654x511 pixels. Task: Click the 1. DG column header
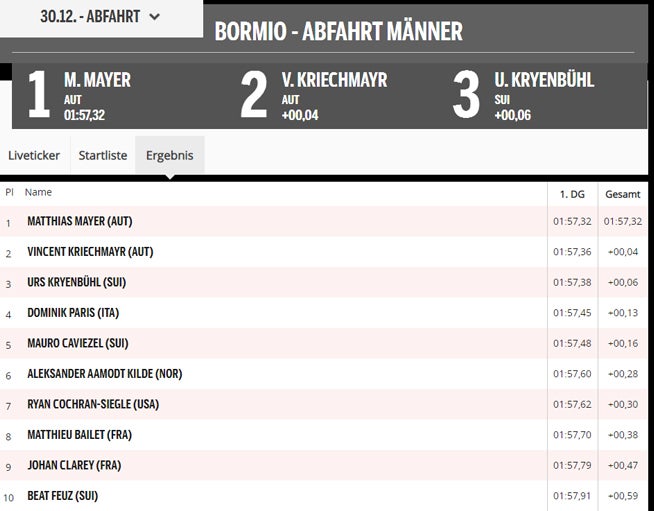click(x=571, y=193)
